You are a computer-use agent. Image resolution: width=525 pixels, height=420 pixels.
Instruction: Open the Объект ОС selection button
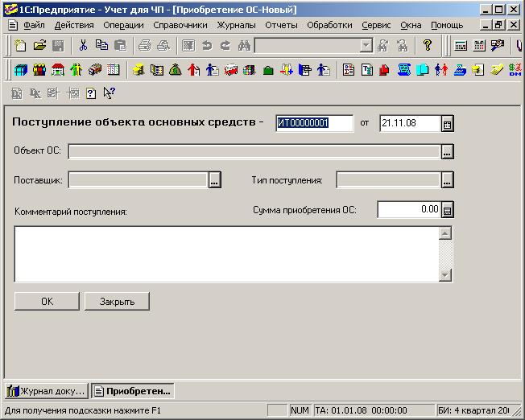pos(448,151)
